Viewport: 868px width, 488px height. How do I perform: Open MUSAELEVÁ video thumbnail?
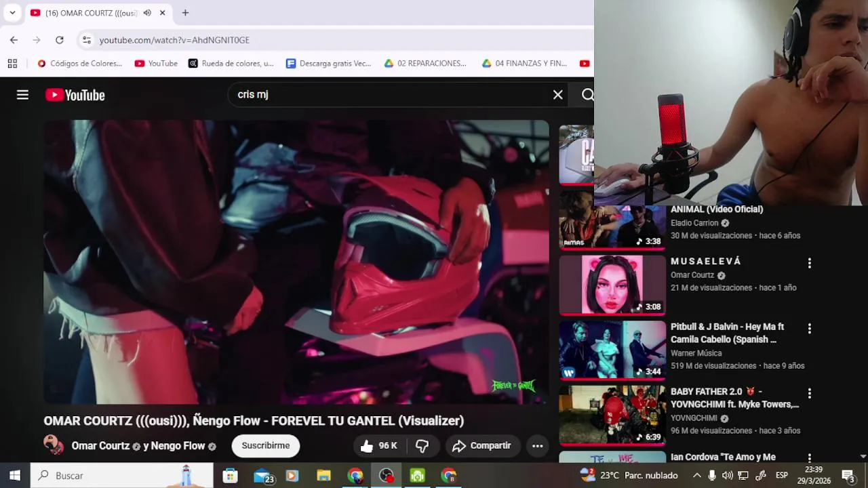click(612, 285)
